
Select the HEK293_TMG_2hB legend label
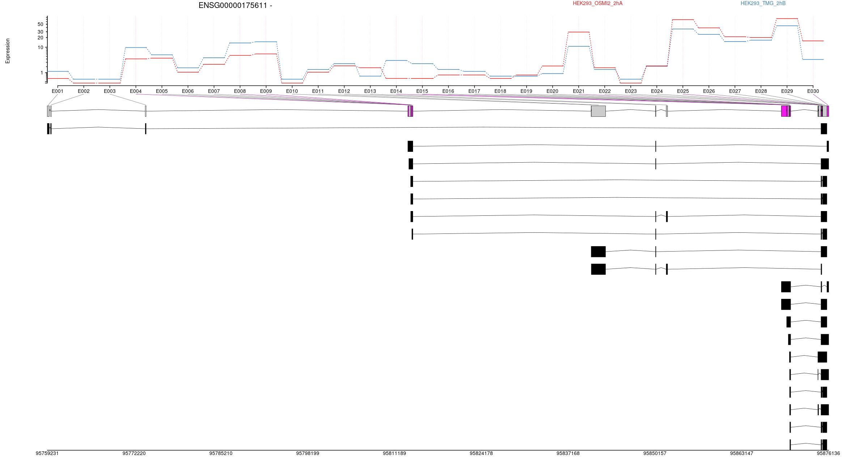click(x=763, y=3)
